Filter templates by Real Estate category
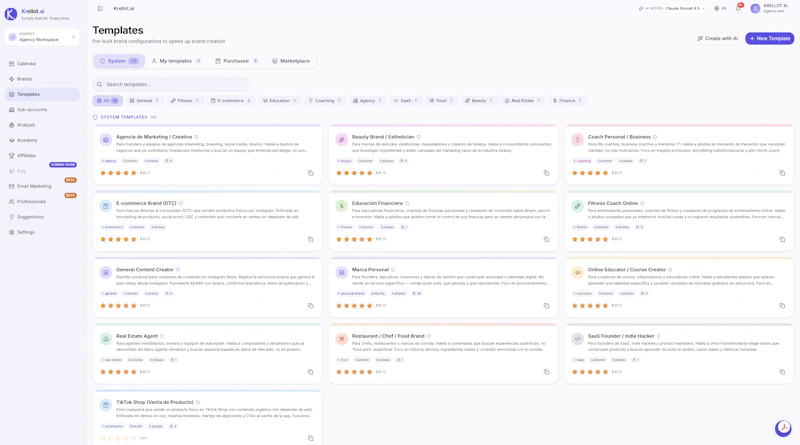800x445 pixels. [522, 101]
